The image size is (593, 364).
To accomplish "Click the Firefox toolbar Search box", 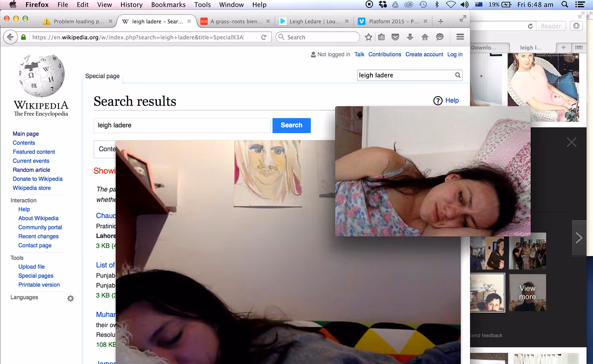I will tap(318, 37).
